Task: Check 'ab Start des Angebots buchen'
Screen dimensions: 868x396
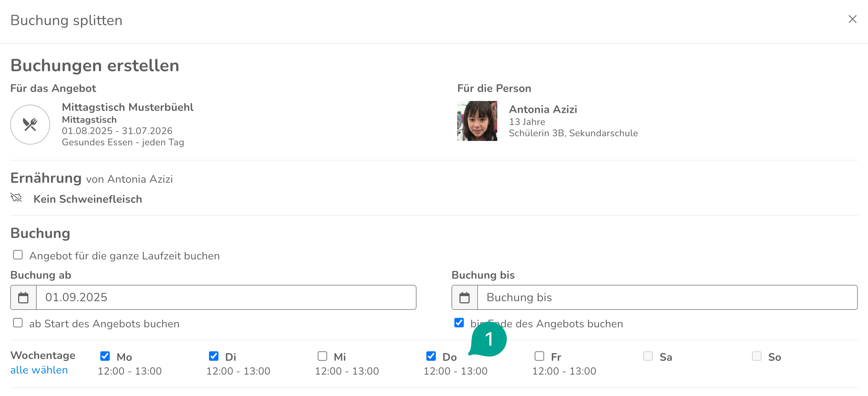Action: coord(18,323)
